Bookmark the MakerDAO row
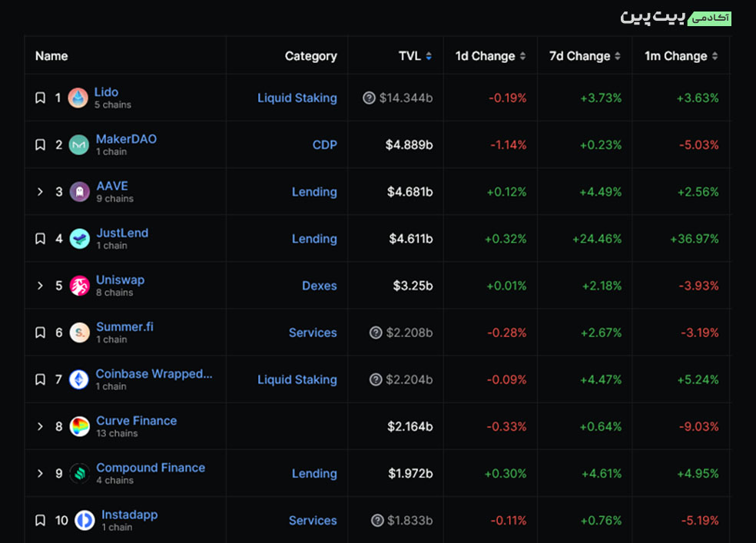This screenshot has height=543, width=756. tap(41, 144)
